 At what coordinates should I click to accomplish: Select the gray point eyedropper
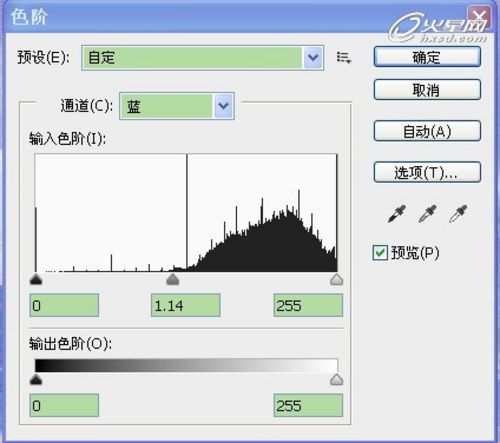pos(427,214)
